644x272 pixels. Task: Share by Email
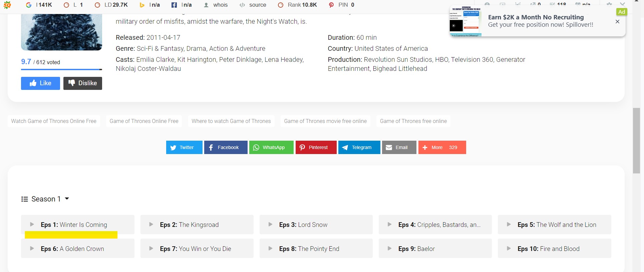click(399, 147)
